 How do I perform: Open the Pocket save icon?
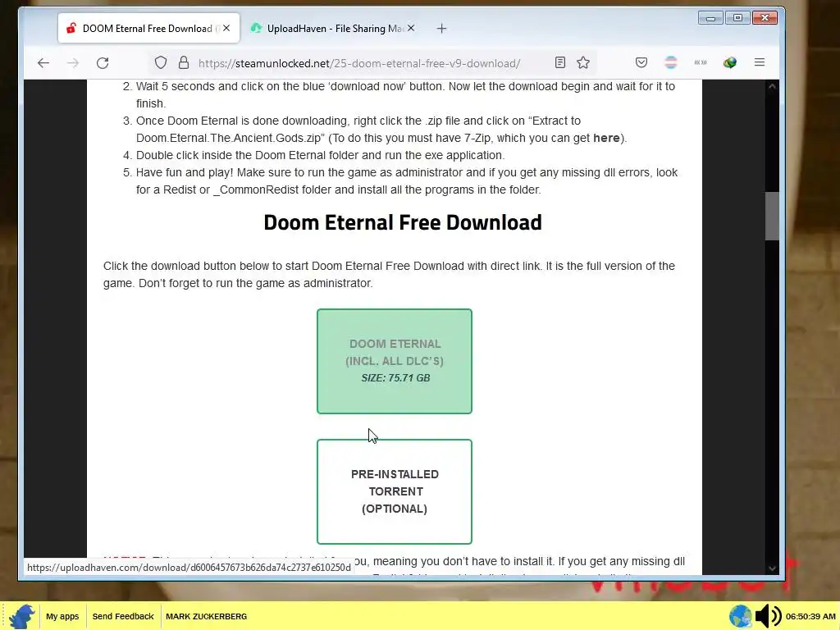[641, 62]
